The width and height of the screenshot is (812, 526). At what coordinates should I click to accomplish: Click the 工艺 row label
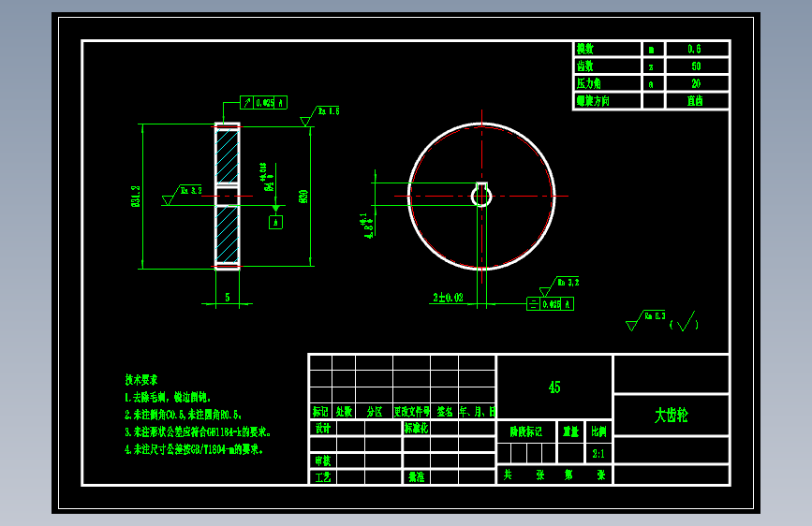coord(323,476)
